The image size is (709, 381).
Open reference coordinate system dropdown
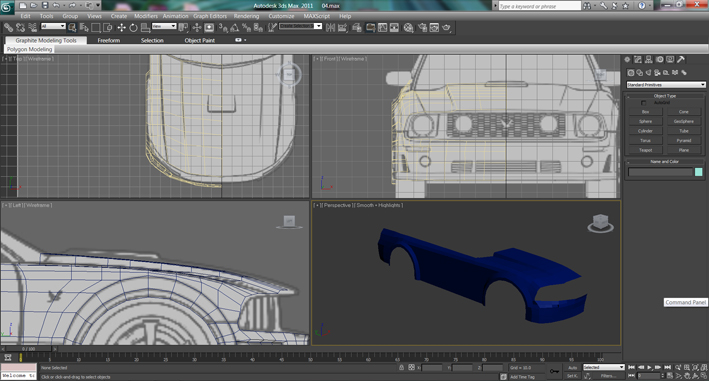point(164,26)
